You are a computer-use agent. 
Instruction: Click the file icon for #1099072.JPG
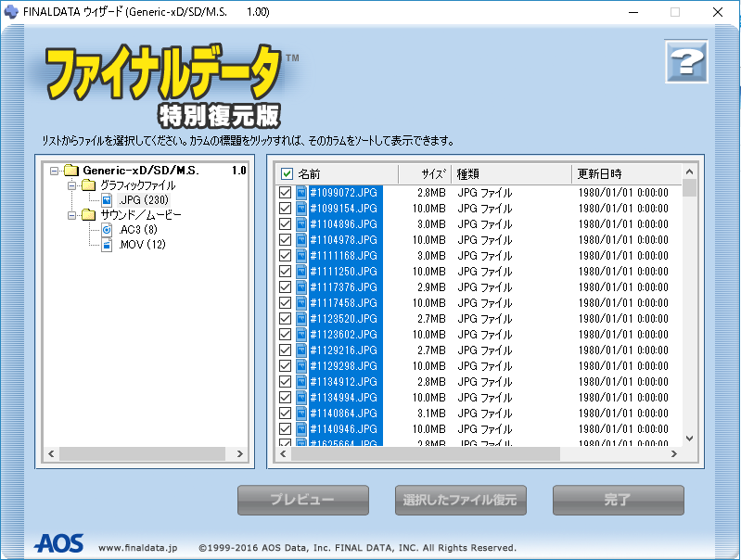tap(301, 193)
